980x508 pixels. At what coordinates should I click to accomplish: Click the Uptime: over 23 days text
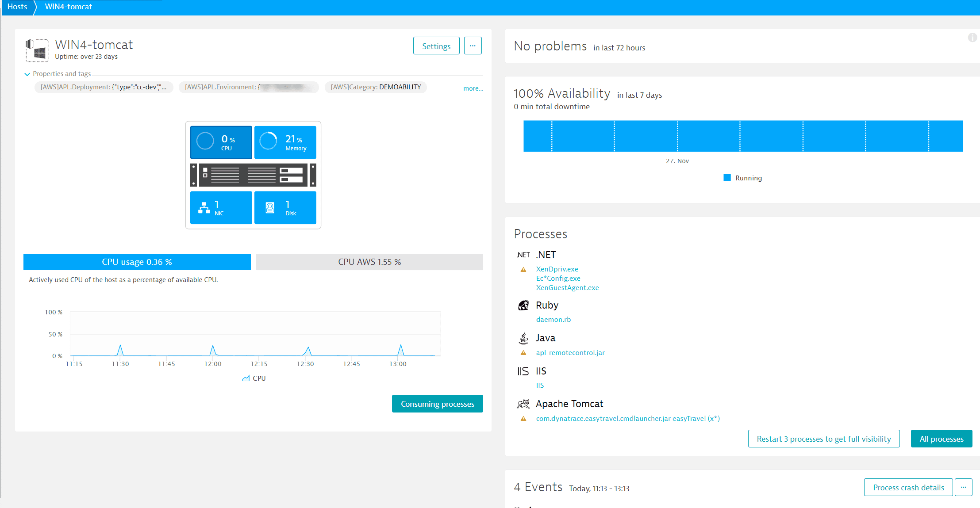click(x=86, y=57)
